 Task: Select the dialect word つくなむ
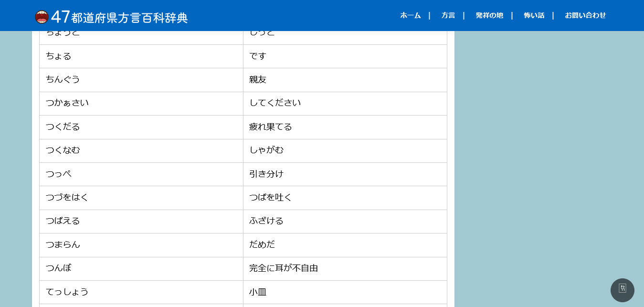(63, 150)
